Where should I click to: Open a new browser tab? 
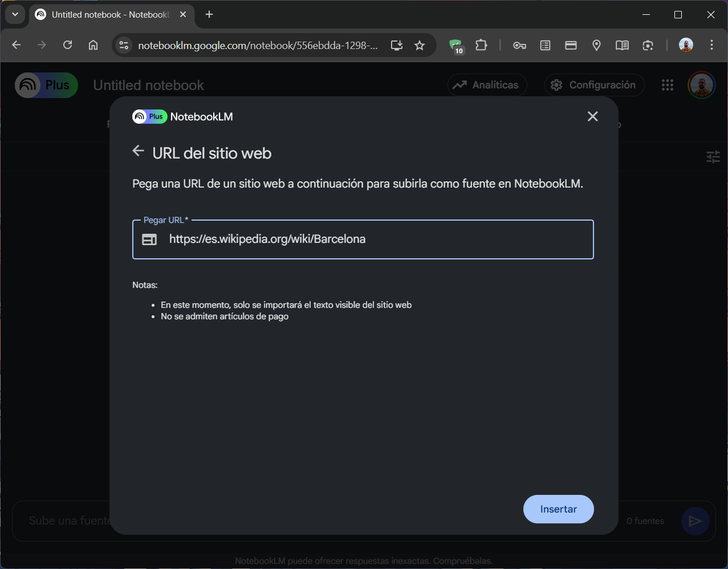209,14
